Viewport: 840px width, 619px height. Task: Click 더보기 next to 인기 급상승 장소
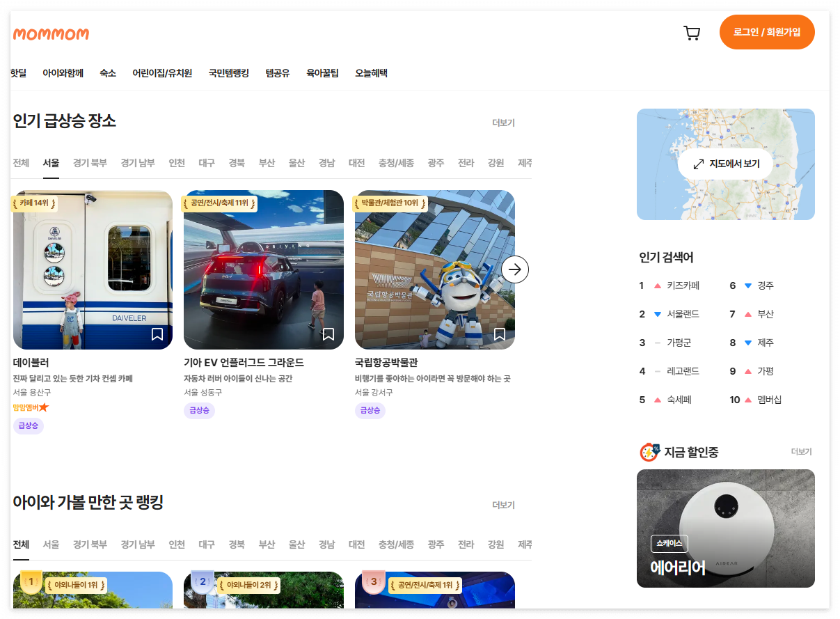pos(503,123)
